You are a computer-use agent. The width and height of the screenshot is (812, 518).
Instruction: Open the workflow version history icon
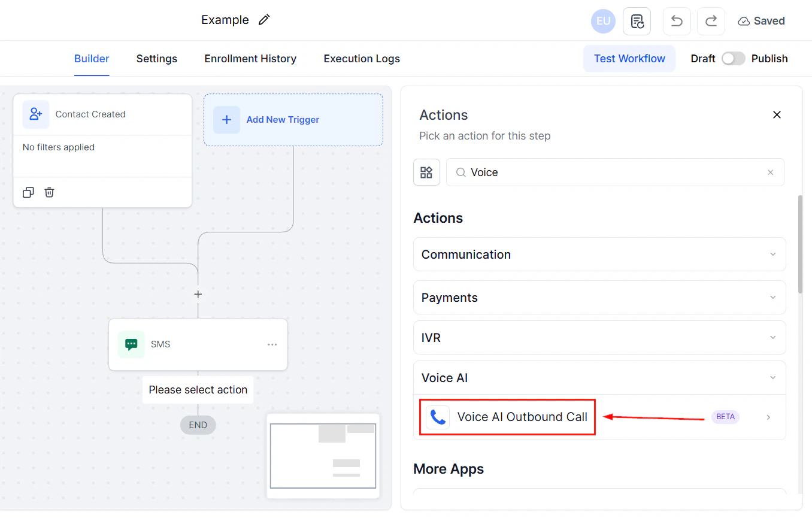[x=637, y=21]
